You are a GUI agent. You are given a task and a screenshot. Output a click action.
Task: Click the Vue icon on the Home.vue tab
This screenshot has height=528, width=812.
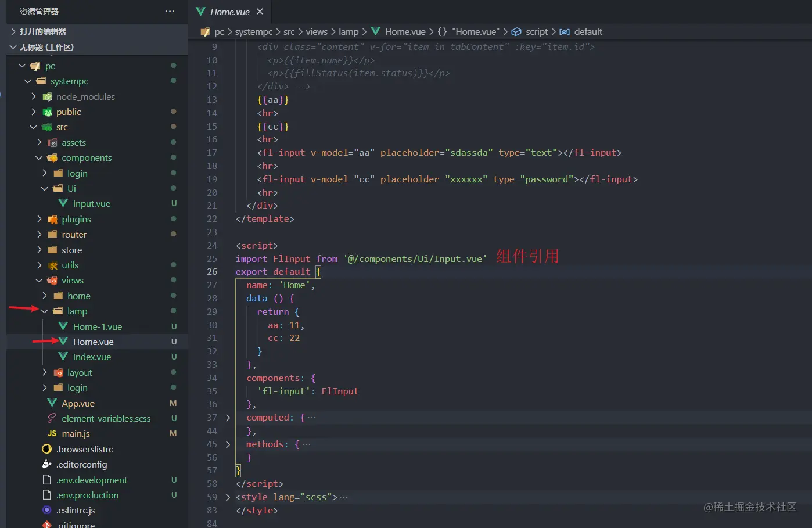(x=200, y=12)
